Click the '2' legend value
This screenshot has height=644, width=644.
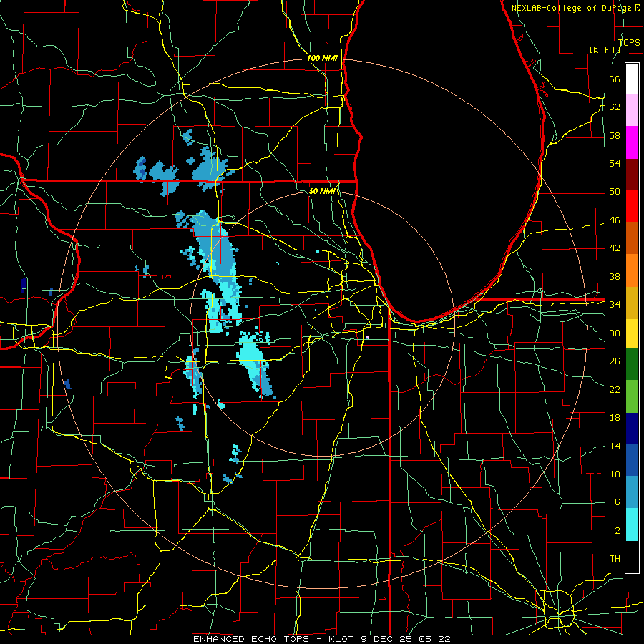click(x=617, y=531)
